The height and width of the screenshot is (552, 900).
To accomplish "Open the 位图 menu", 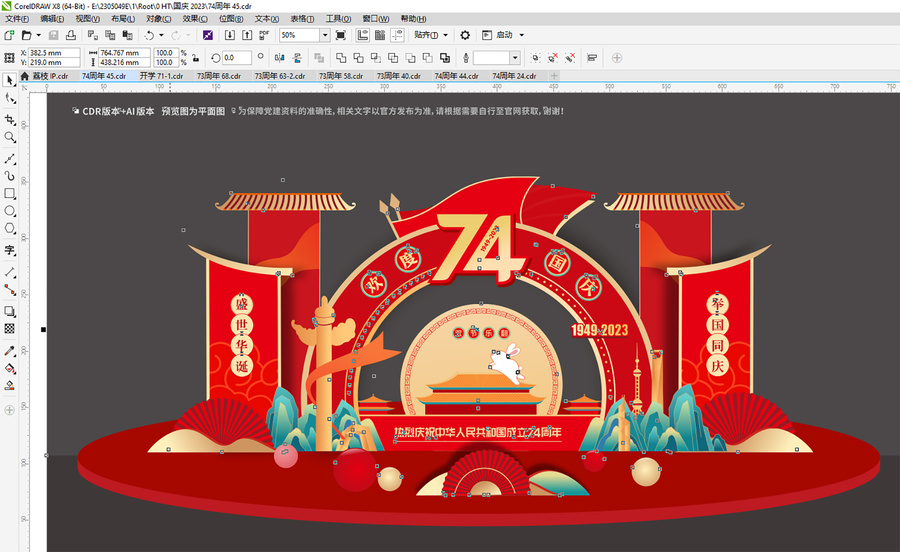I will click(231, 19).
